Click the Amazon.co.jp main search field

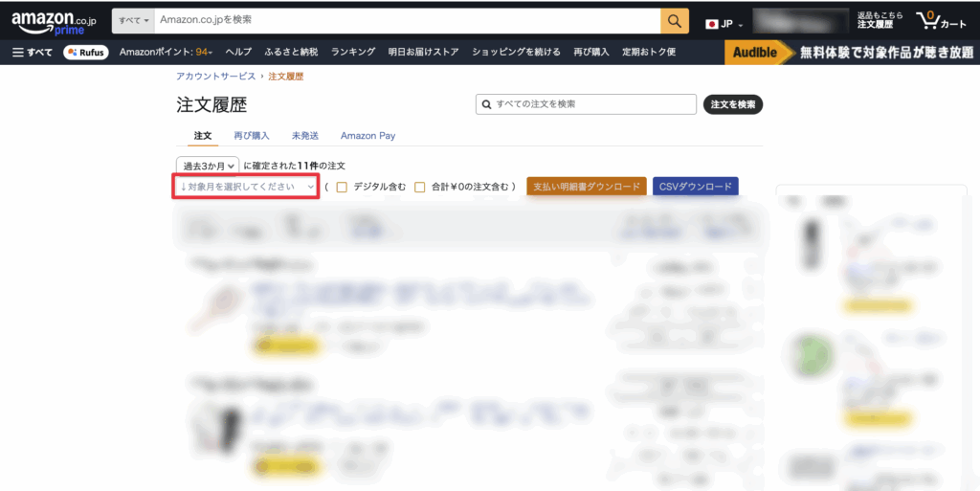406,20
